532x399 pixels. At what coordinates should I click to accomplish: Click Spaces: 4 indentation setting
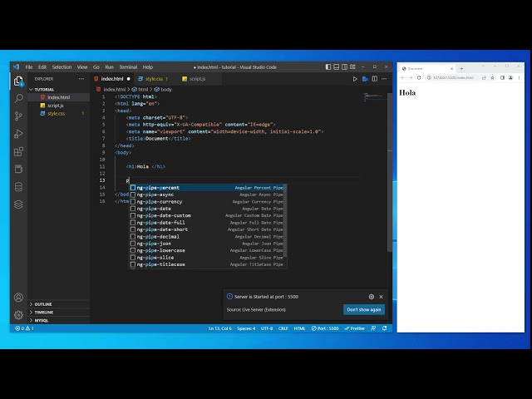(x=246, y=328)
